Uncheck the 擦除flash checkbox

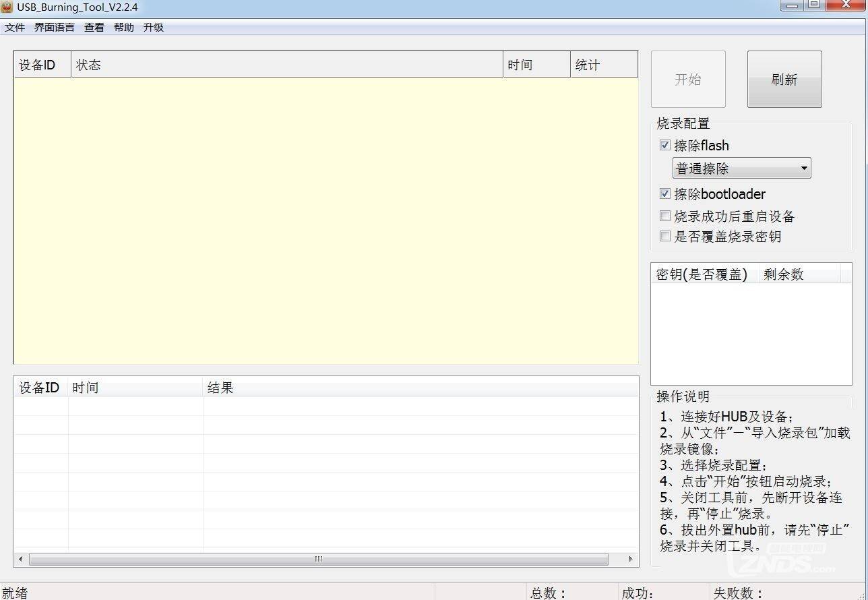[665, 146]
